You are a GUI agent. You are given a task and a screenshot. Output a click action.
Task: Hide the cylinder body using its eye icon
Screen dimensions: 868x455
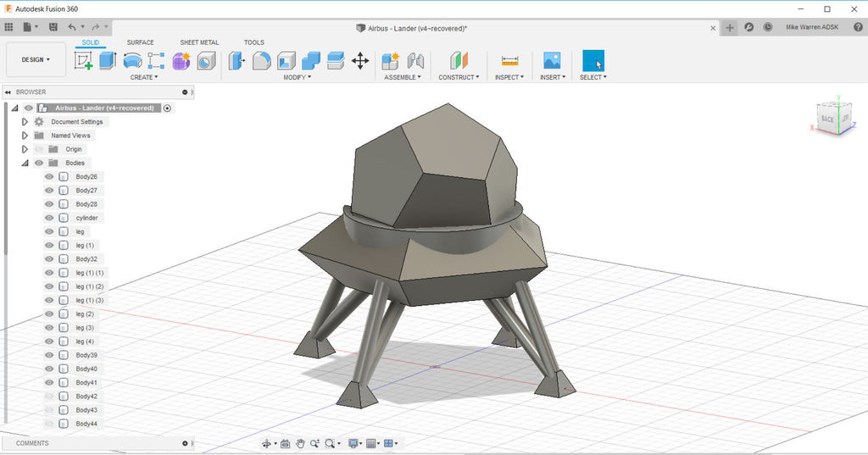click(49, 218)
